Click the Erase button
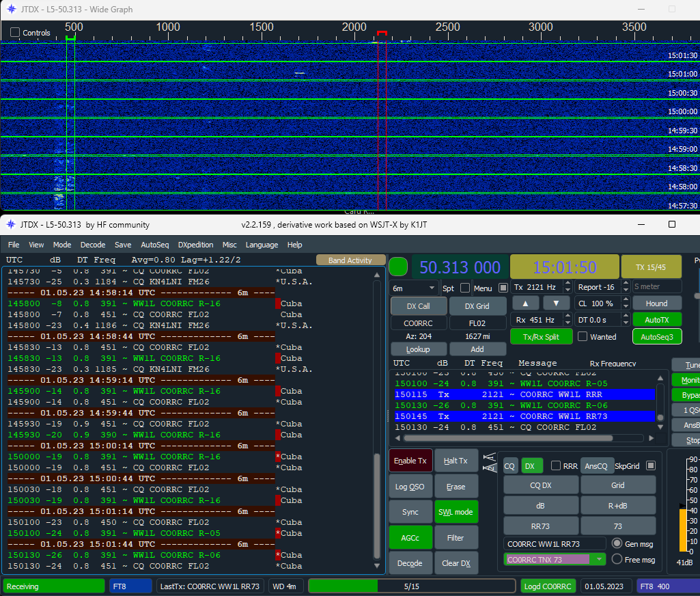Viewport: 700px width, 596px height. 456,486
